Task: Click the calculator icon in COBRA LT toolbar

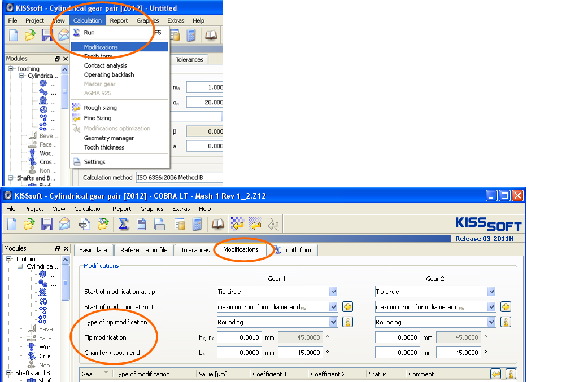Action: click(197, 224)
